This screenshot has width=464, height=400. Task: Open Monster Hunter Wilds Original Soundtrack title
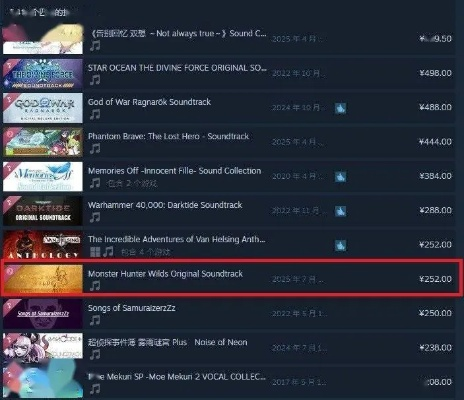[165, 274]
